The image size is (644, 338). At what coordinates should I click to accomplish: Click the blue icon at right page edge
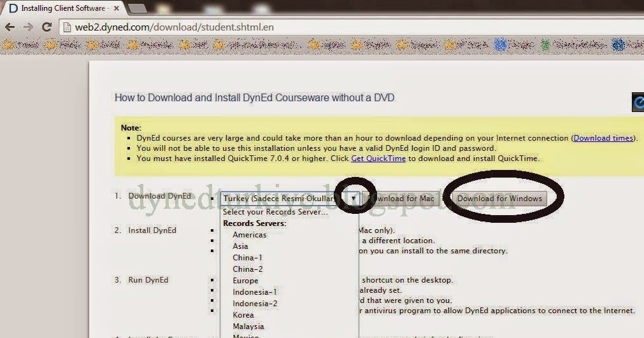tap(638, 102)
